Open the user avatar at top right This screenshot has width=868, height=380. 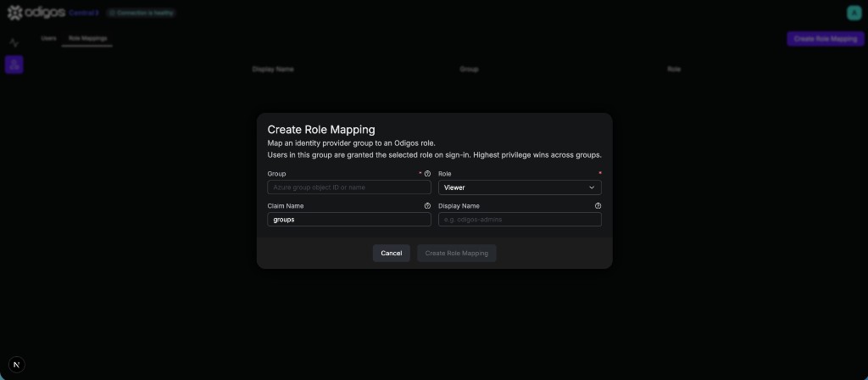click(x=854, y=13)
